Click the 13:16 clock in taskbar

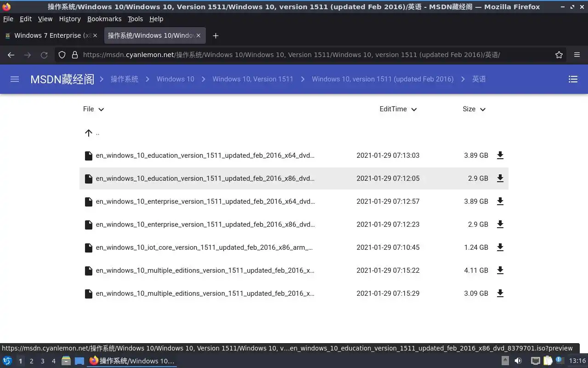(577, 361)
